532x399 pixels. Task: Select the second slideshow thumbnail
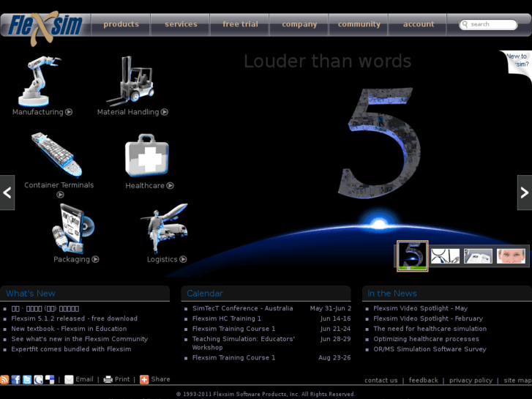[445, 256]
